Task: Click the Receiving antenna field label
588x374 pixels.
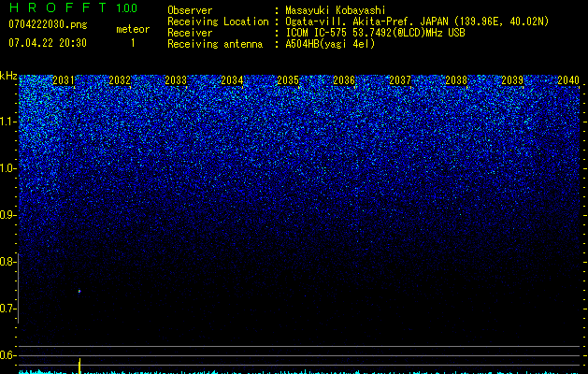Action: pyautogui.click(x=215, y=44)
